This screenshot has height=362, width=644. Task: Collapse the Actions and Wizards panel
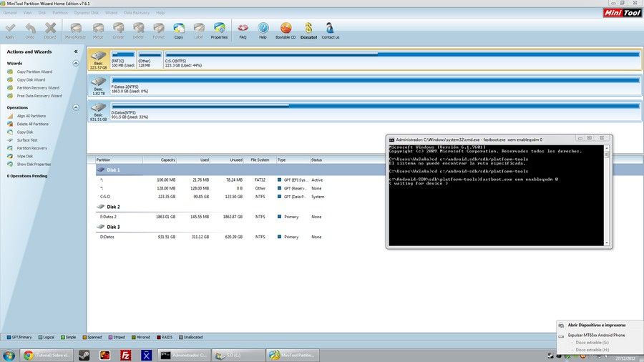point(76,52)
